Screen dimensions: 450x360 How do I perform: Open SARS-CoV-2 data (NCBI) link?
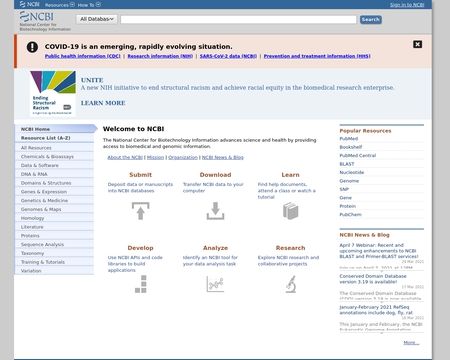tap(228, 56)
